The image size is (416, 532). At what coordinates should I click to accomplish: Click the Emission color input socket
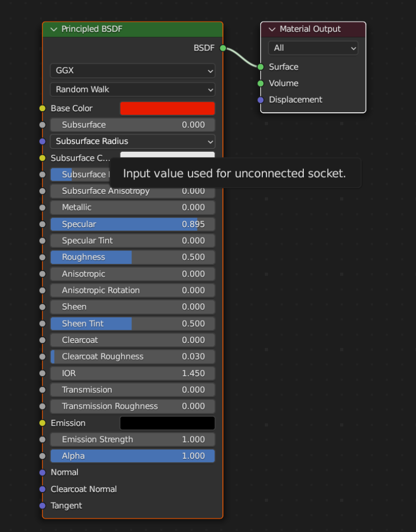pos(43,423)
